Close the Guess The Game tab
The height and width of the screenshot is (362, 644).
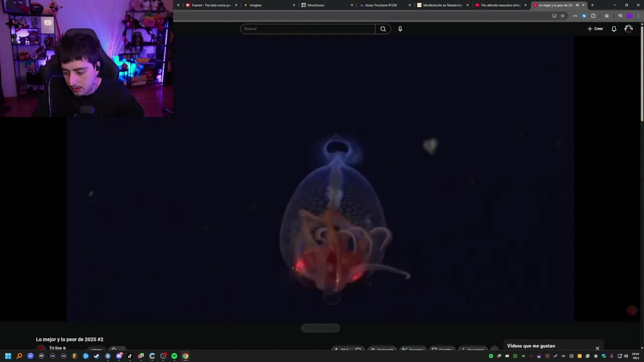click(410, 5)
